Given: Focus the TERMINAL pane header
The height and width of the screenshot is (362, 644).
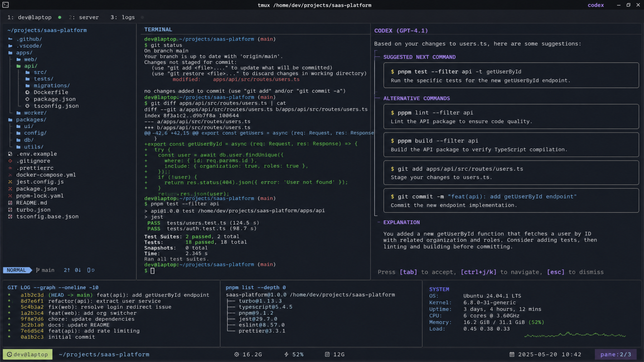Looking at the screenshot, I should [x=158, y=30].
